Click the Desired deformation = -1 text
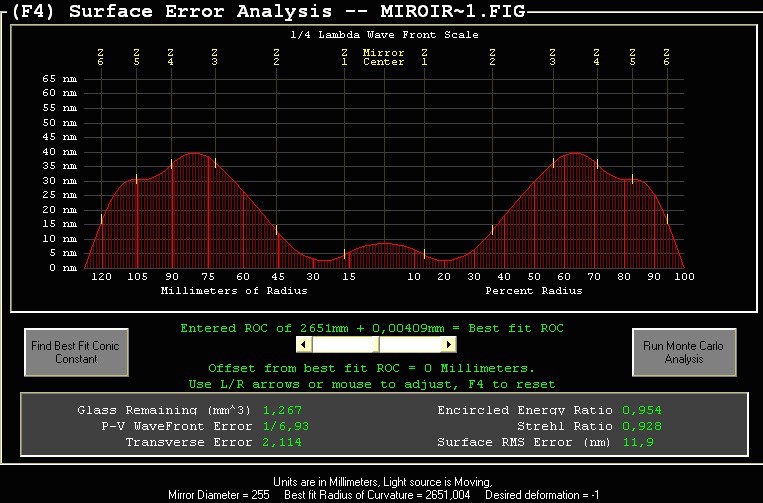Viewport: 763px width, 503px height. click(542, 495)
